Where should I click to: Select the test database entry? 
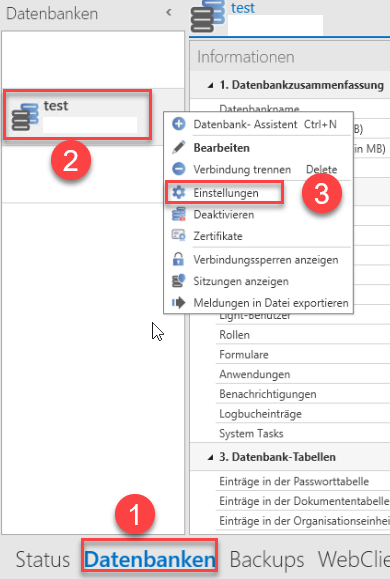click(x=77, y=115)
